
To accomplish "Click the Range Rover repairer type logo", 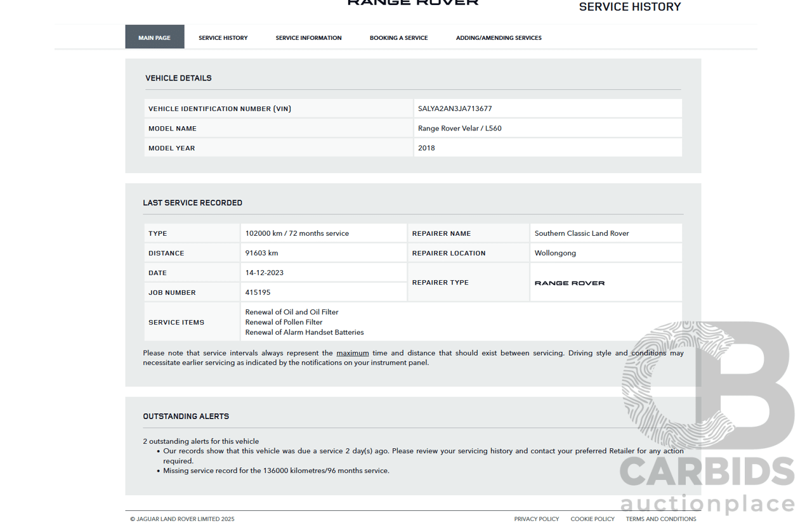I will click(x=569, y=283).
